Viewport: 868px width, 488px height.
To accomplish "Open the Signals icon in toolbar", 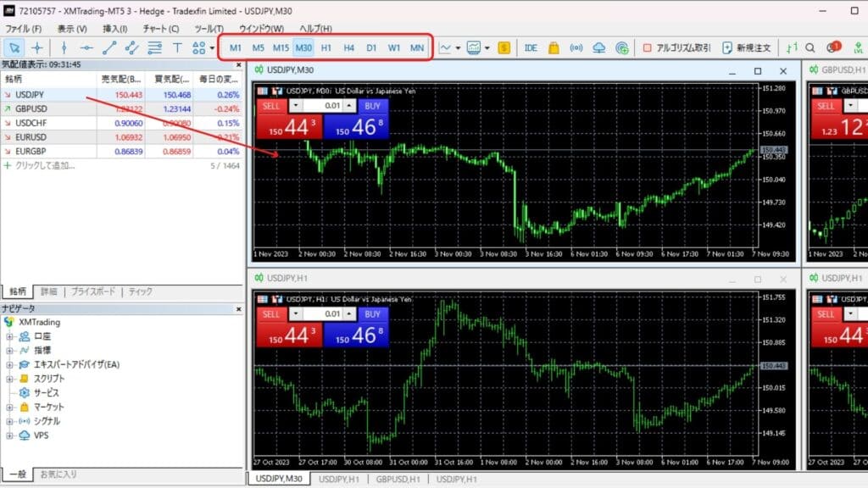I will [576, 48].
